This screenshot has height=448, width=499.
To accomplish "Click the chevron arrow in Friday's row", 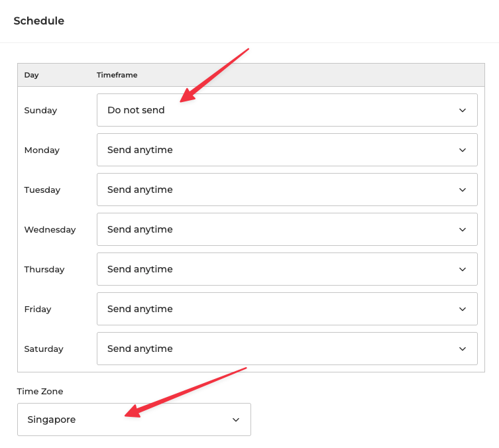I will (463, 309).
